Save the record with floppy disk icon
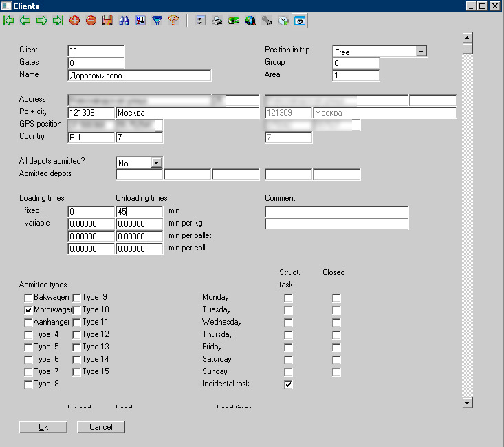The image size is (504, 447). pos(107,21)
